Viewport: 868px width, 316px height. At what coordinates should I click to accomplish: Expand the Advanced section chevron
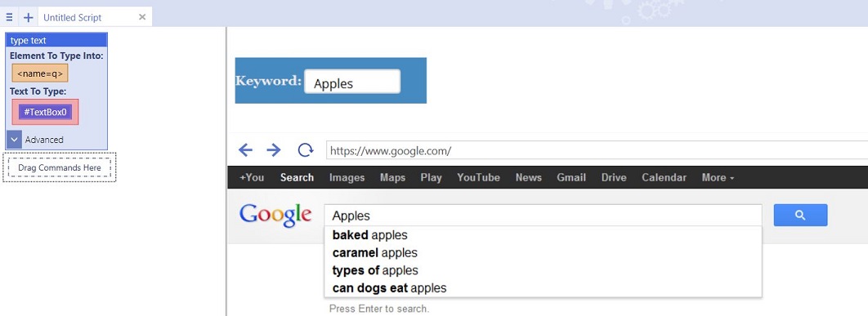coord(15,140)
